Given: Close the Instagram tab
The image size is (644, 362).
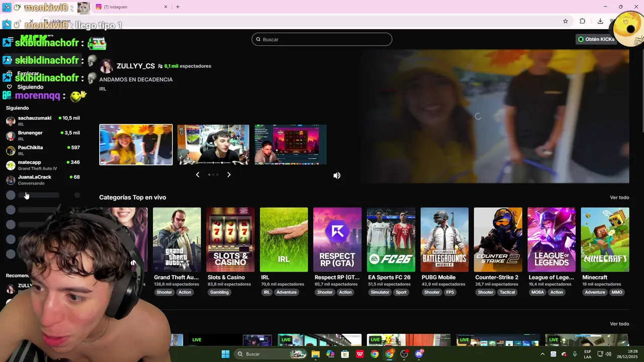Looking at the screenshot, I should (166, 7).
